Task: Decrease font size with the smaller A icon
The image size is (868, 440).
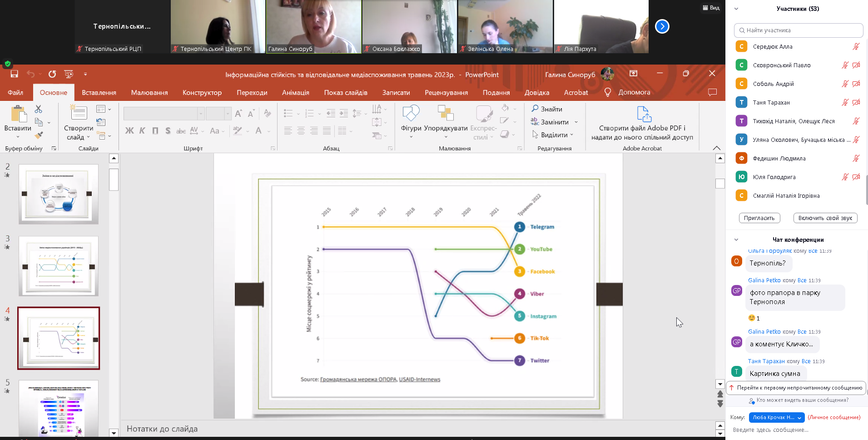Action: tap(251, 114)
